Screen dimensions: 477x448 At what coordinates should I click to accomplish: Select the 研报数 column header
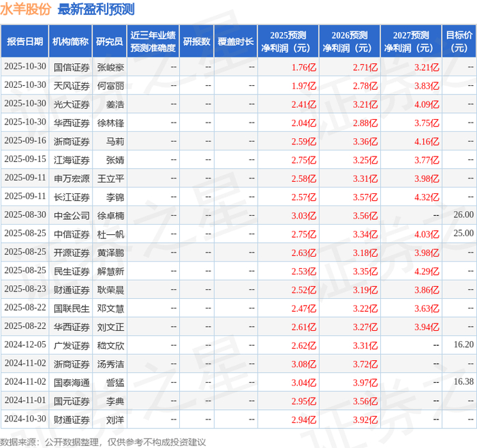point(196,42)
